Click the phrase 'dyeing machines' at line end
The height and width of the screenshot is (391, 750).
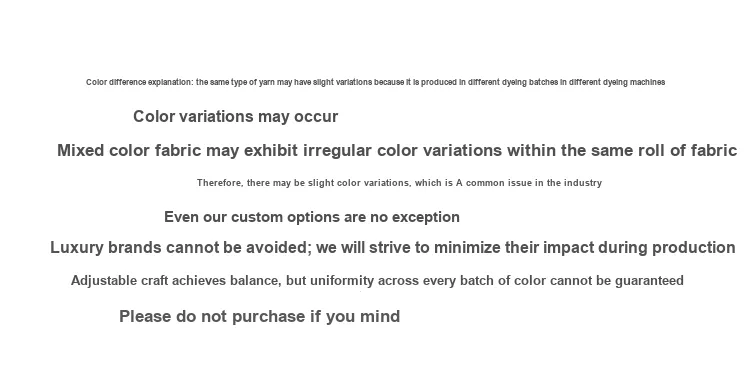pyautogui.click(x=634, y=82)
